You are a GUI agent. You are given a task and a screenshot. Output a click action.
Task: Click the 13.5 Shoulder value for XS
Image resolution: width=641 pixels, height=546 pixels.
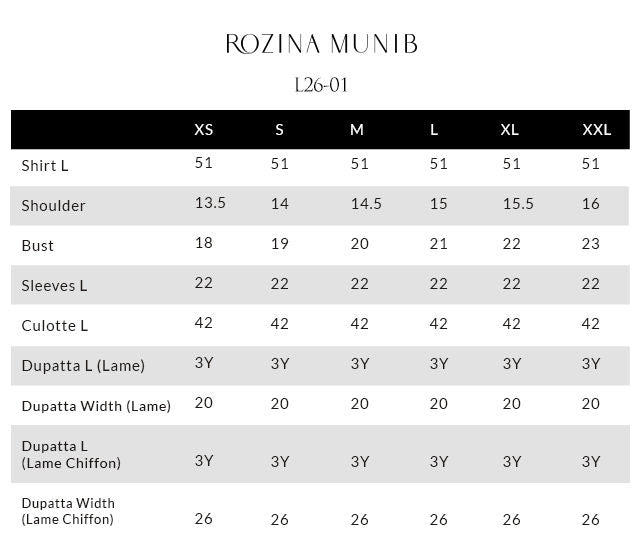[210, 203]
